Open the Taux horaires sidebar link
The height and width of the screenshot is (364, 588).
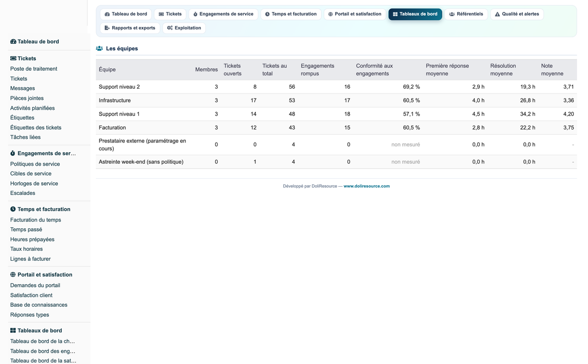(26, 249)
